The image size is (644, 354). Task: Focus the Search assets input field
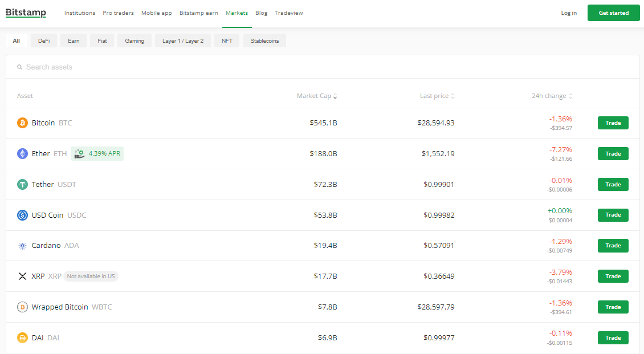pyautogui.click(x=323, y=67)
